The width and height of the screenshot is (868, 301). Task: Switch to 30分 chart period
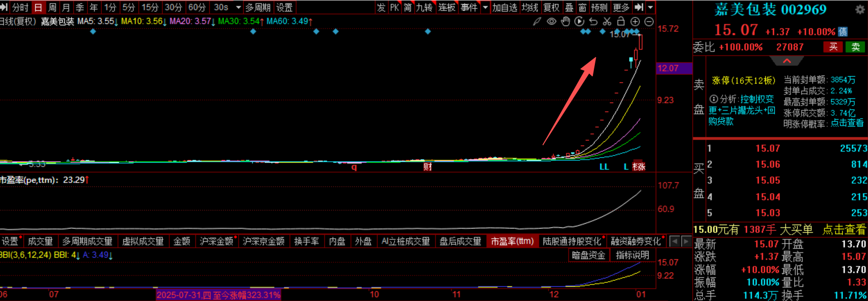coord(173,7)
